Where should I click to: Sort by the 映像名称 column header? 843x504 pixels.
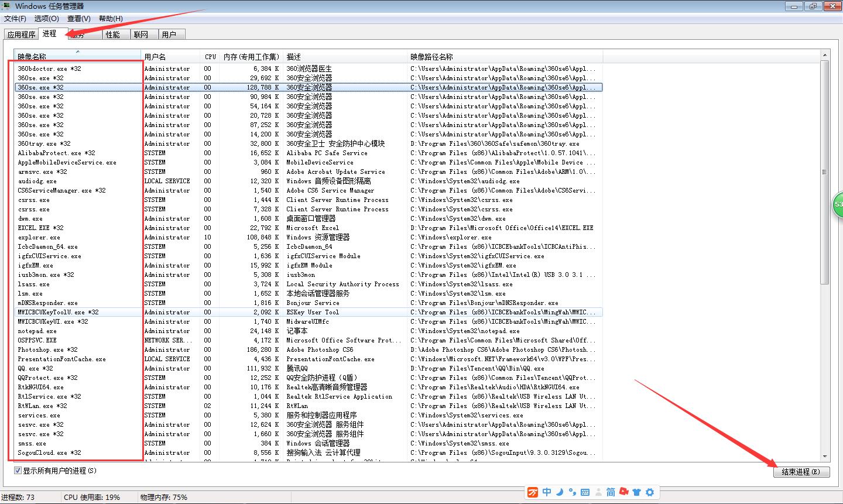(x=78, y=57)
